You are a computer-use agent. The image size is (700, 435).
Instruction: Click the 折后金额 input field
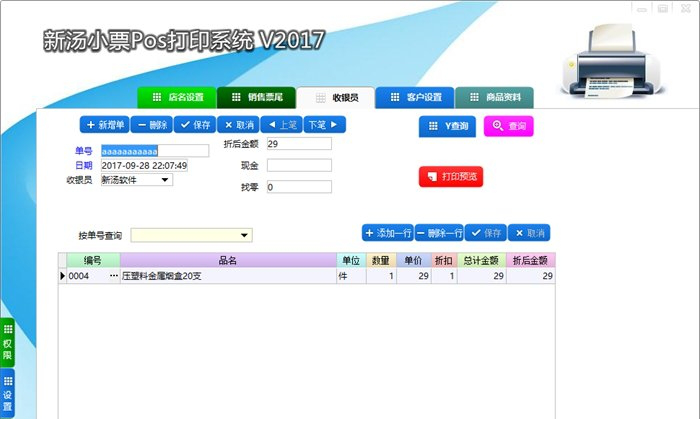pyautogui.click(x=299, y=143)
